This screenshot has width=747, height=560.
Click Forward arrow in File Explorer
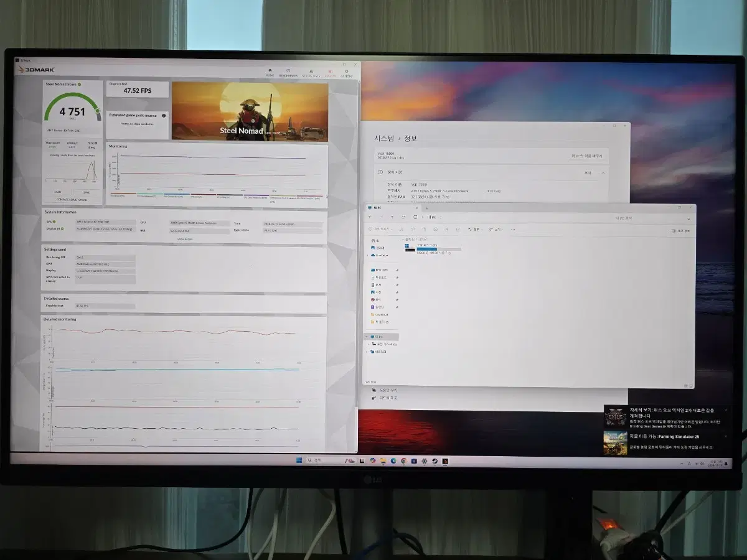[381, 217]
